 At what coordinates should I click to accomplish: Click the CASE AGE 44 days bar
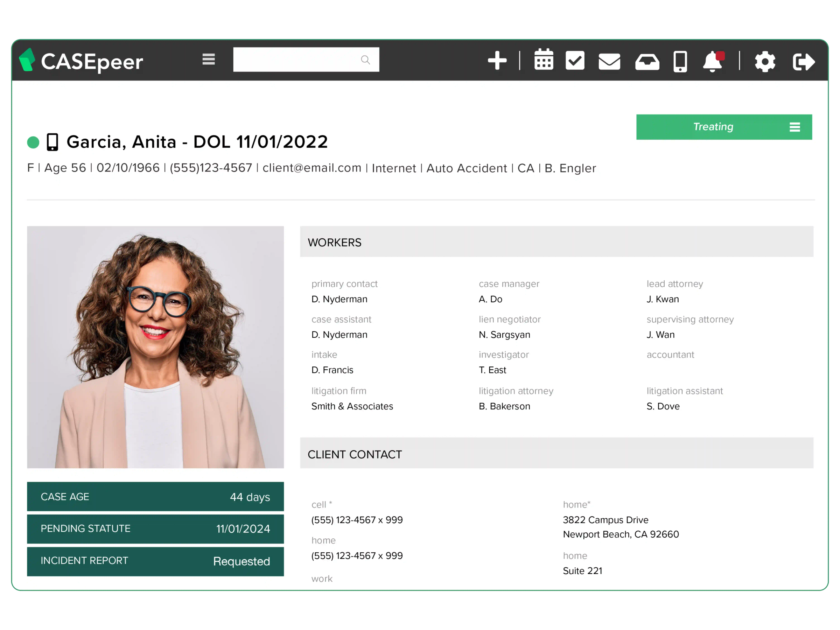pyautogui.click(x=155, y=496)
